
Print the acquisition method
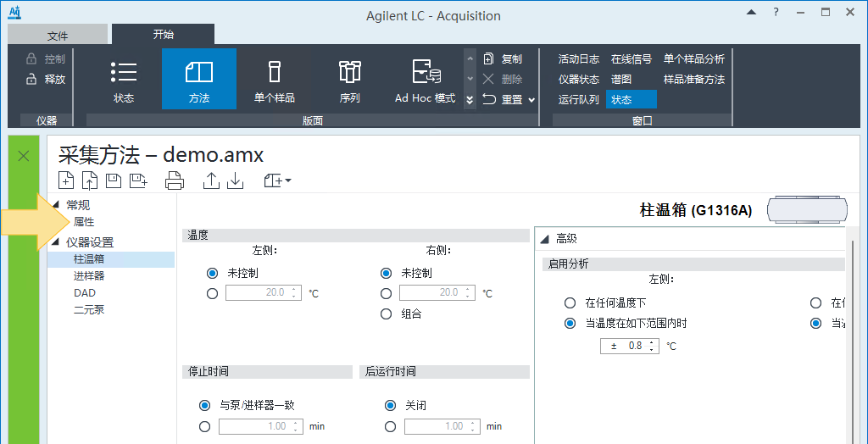tap(174, 180)
